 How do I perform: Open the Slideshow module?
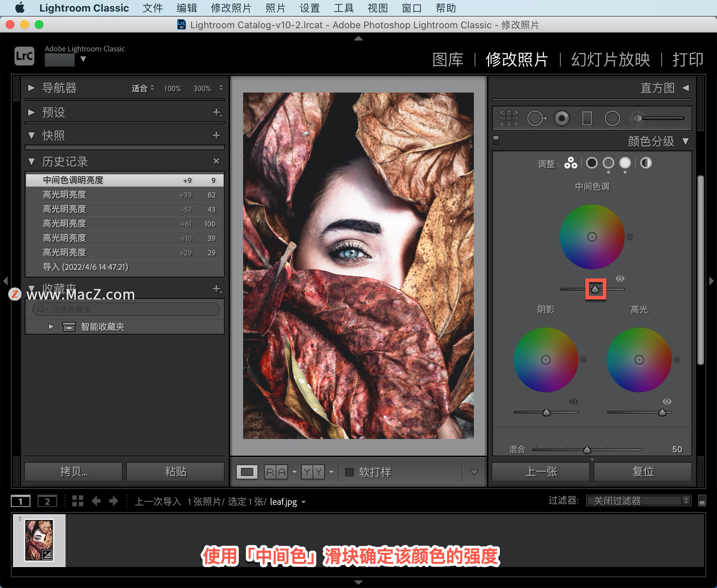pos(611,59)
